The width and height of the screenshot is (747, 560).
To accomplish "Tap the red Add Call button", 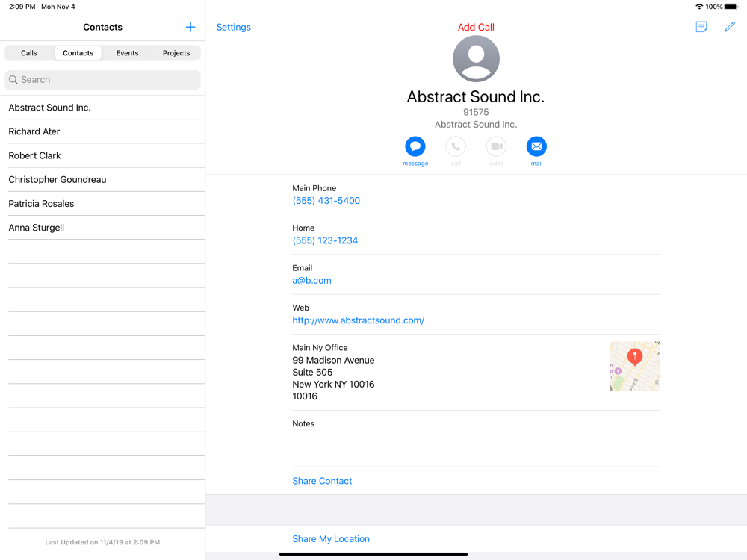I will 476,28.
